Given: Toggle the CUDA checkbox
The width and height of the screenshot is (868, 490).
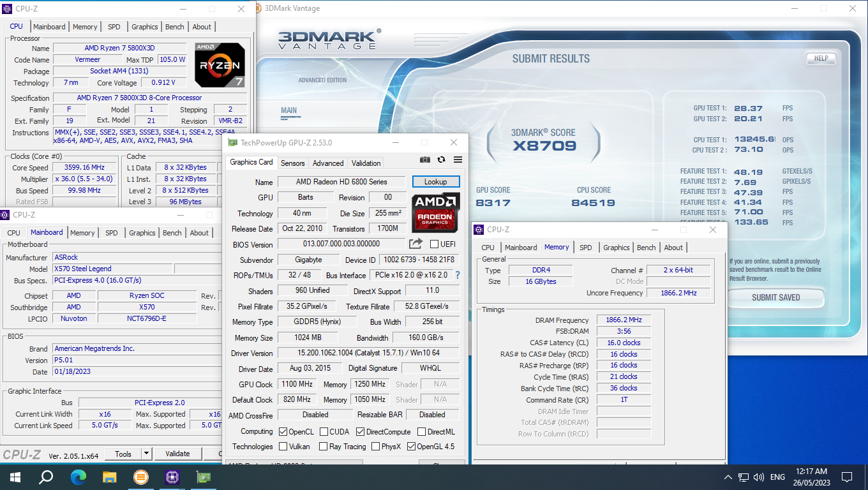Looking at the screenshot, I should point(324,432).
